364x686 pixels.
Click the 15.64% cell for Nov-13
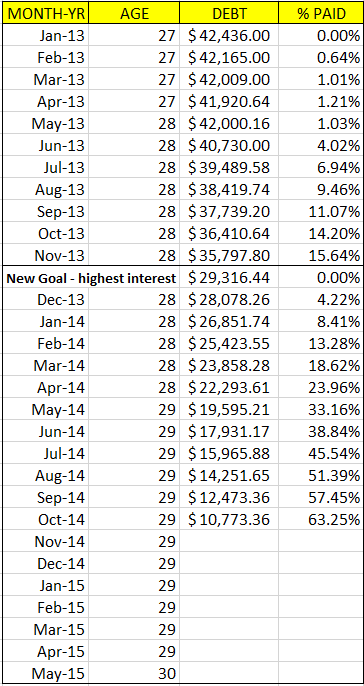[321, 255]
